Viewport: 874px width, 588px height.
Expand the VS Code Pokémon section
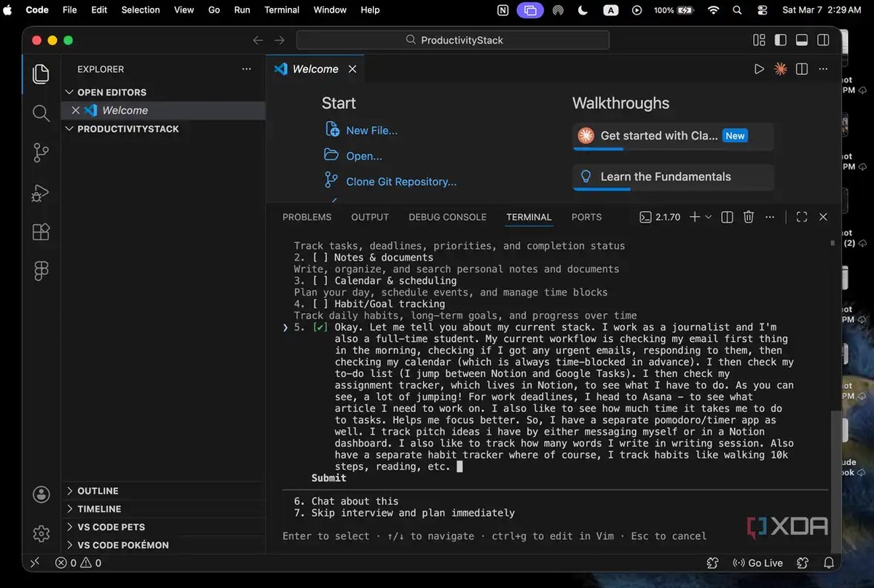coord(163,545)
